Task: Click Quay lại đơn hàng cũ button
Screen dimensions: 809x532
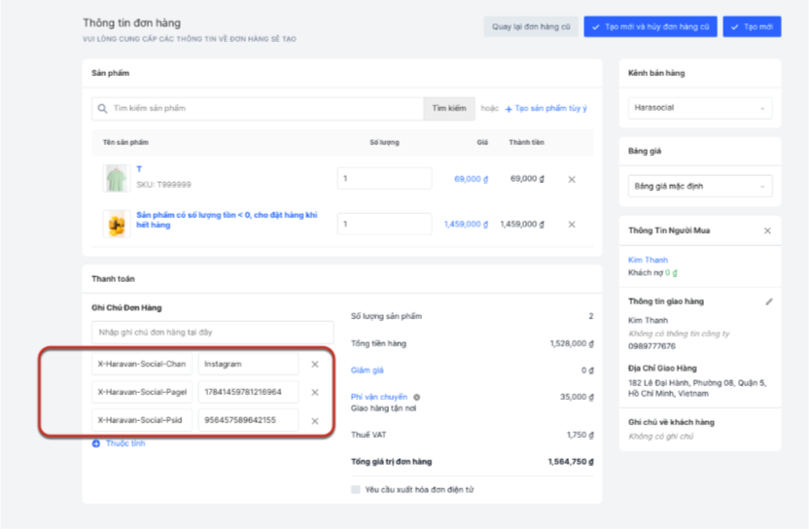Action: 531,27
